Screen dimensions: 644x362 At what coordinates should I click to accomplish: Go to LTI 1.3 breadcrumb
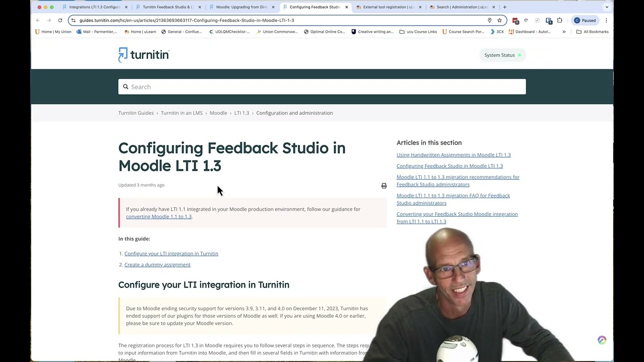(242, 113)
